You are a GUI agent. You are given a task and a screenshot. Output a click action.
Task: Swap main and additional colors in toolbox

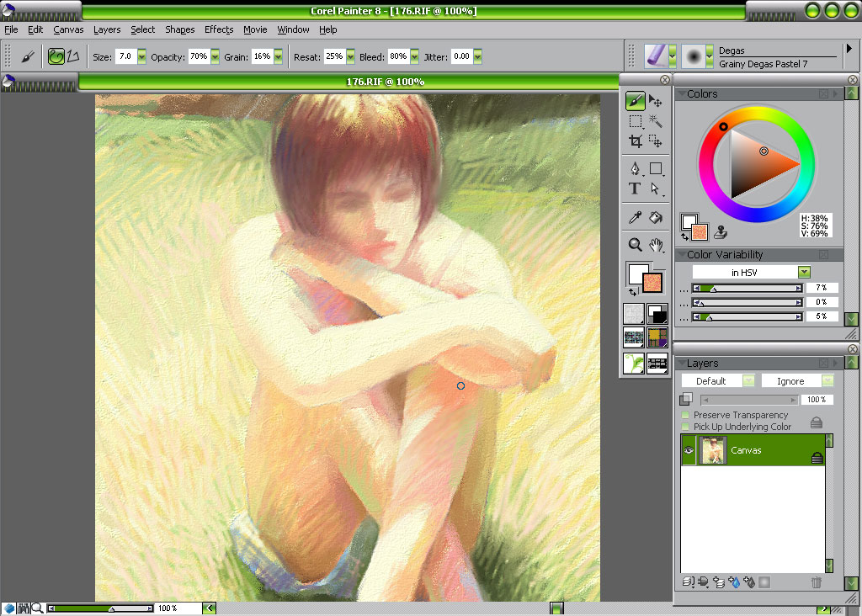pos(633,292)
